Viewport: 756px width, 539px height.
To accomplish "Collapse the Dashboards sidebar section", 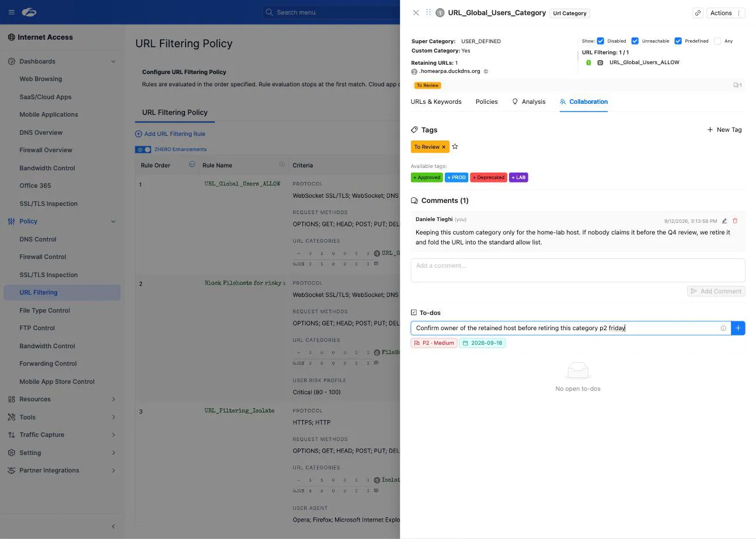I will point(113,61).
